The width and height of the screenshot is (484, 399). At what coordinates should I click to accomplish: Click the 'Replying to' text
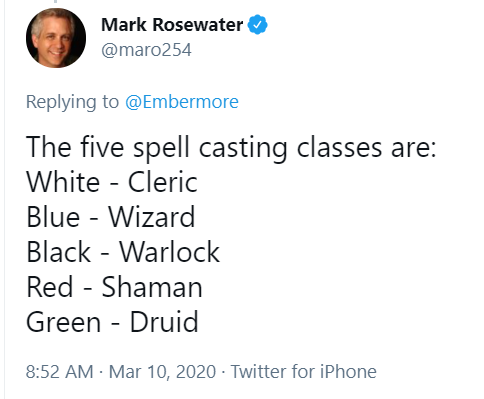click(x=72, y=102)
